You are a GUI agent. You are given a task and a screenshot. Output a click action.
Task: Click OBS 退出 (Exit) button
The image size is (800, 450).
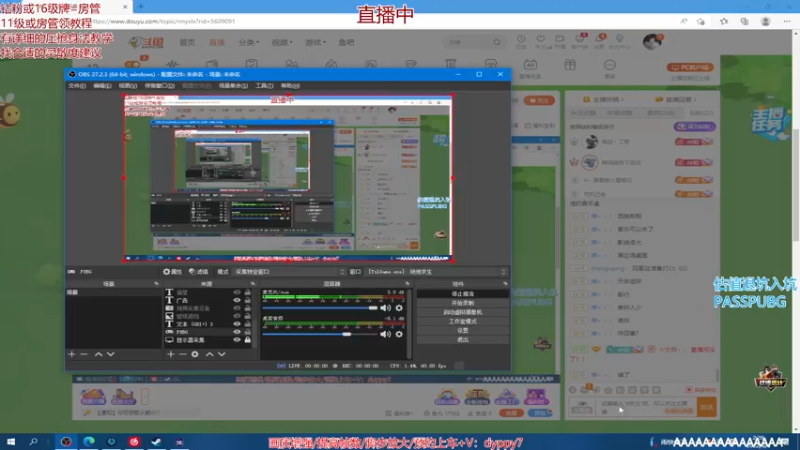point(463,340)
